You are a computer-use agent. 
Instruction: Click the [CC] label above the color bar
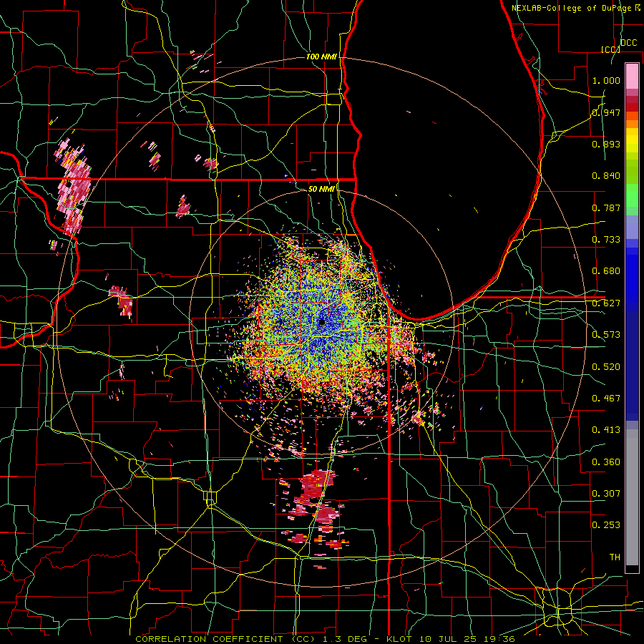click(x=610, y=49)
